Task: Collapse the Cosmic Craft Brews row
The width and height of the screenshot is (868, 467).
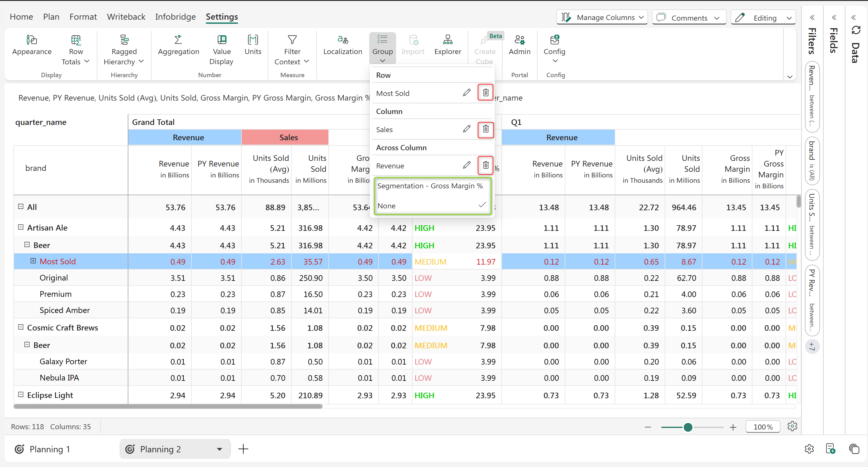Action: coord(21,327)
